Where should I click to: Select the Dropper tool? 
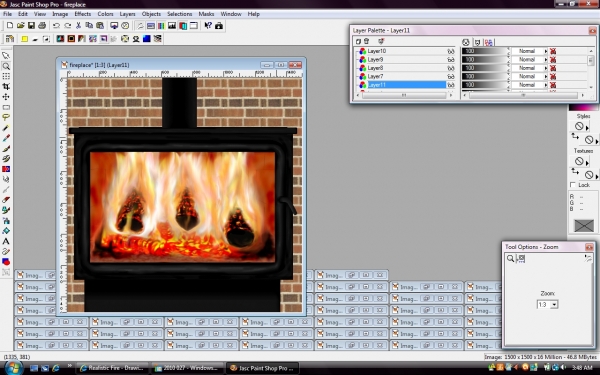pos(6,138)
